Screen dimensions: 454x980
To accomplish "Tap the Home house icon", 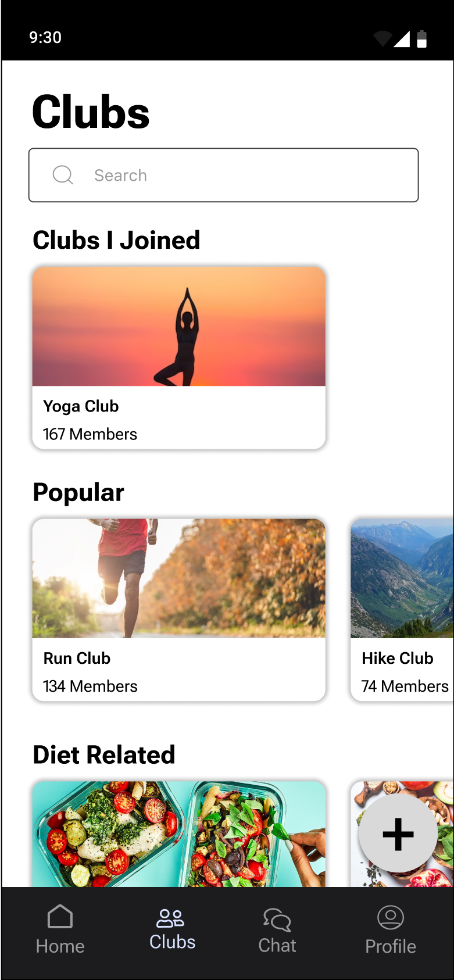I will coord(60,917).
